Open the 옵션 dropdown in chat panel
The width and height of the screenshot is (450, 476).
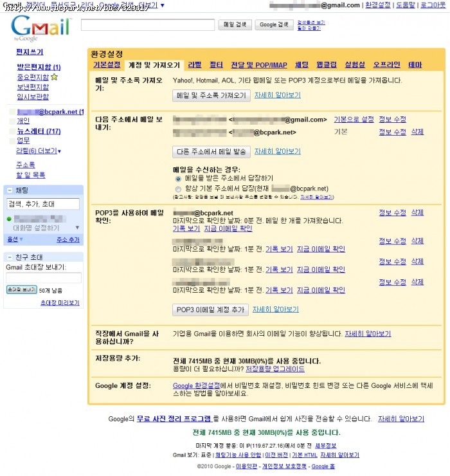click(x=15, y=239)
